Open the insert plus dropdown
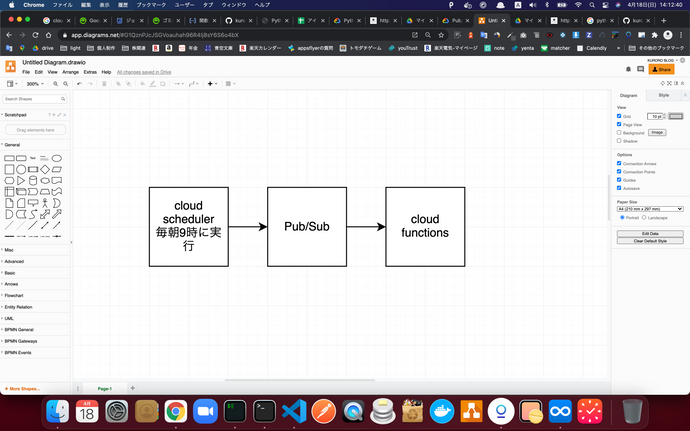This screenshot has height=431, width=690. pos(212,84)
